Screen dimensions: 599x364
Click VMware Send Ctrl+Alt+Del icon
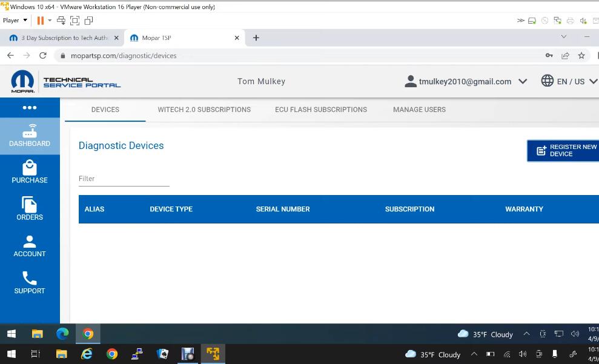coord(61,21)
